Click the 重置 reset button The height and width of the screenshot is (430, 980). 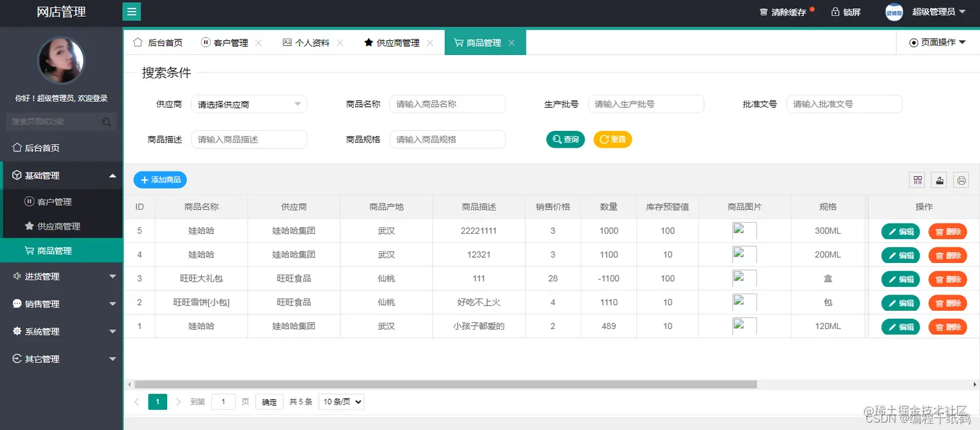click(x=612, y=139)
